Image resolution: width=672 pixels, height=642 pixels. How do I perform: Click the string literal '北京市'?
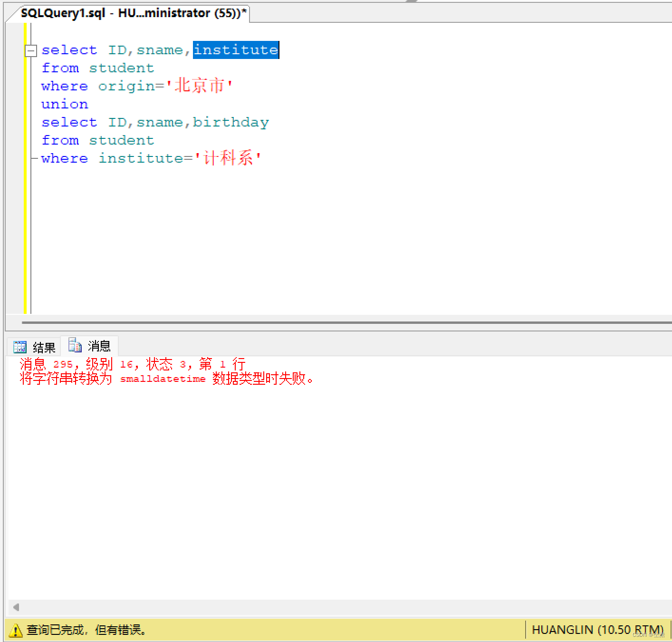[x=199, y=86]
